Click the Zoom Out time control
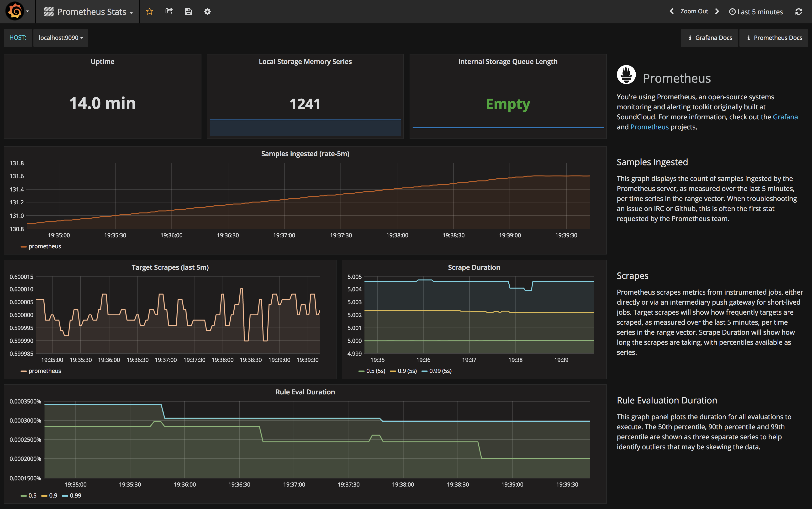Image resolution: width=812 pixels, height=509 pixels. click(x=694, y=11)
